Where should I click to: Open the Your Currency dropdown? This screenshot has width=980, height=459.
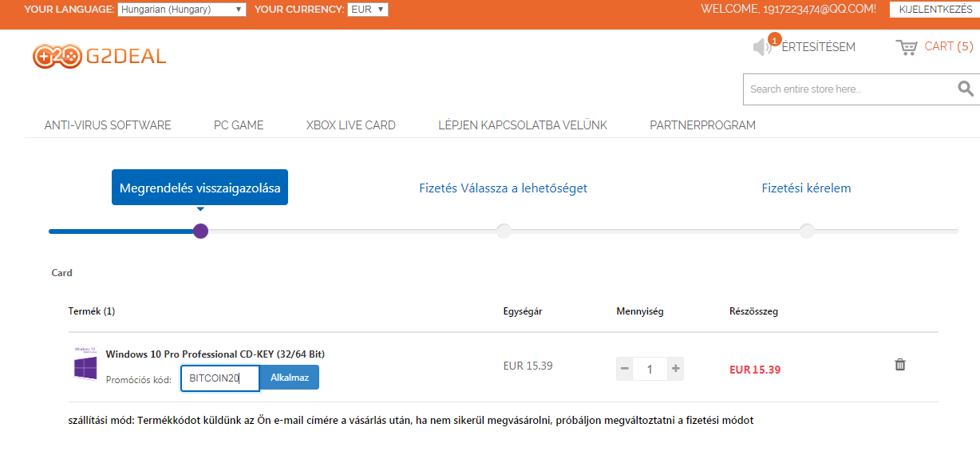[x=368, y=10]
